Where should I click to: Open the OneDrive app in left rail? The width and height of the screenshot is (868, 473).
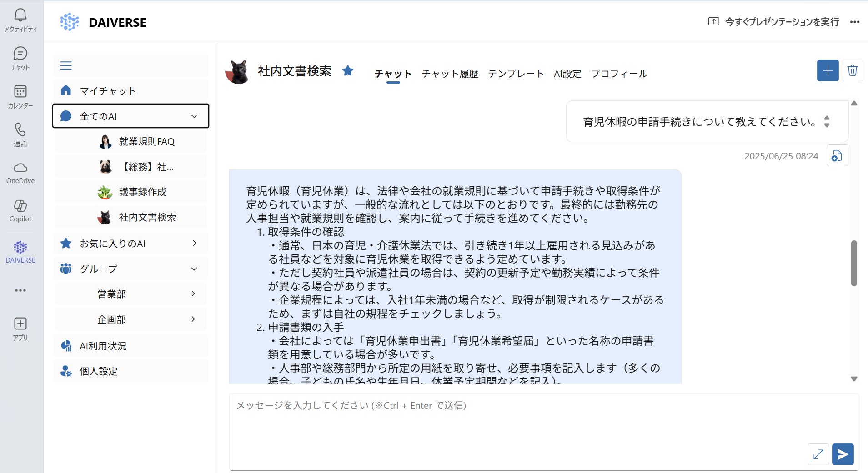(x=20, y=173)
